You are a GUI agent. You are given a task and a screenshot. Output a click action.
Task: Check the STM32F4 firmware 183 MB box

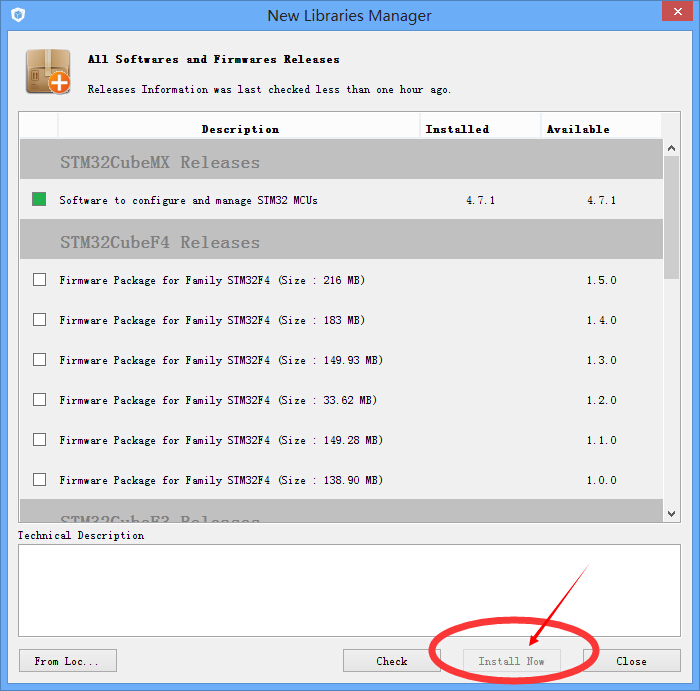39,320
